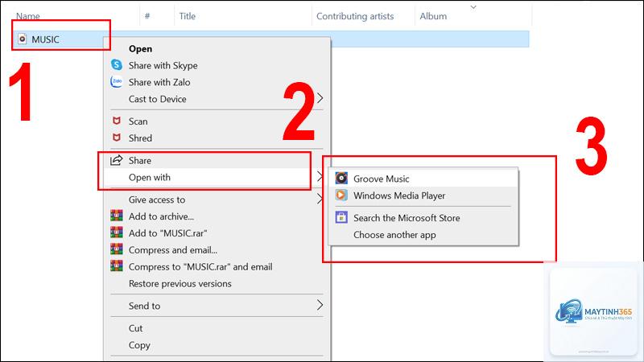644x362 pixels.
Task: Click the Zalo icon in context menu
Action: coord(117,82)
